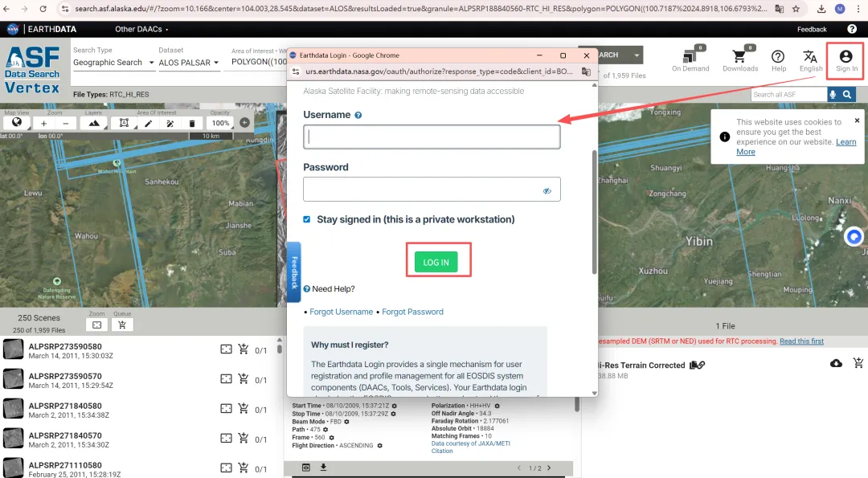Click the Username help question icon

[358, 115]
